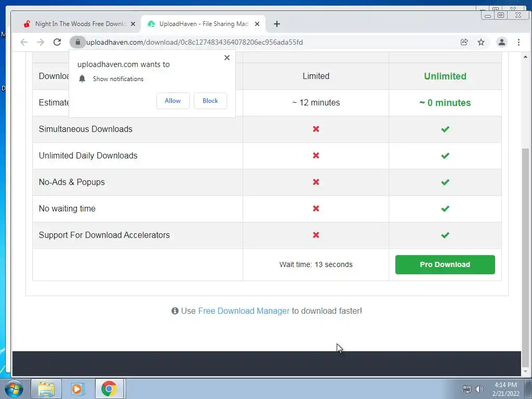
Task: Click the padlock site info icon
Action: coord(78,42)
